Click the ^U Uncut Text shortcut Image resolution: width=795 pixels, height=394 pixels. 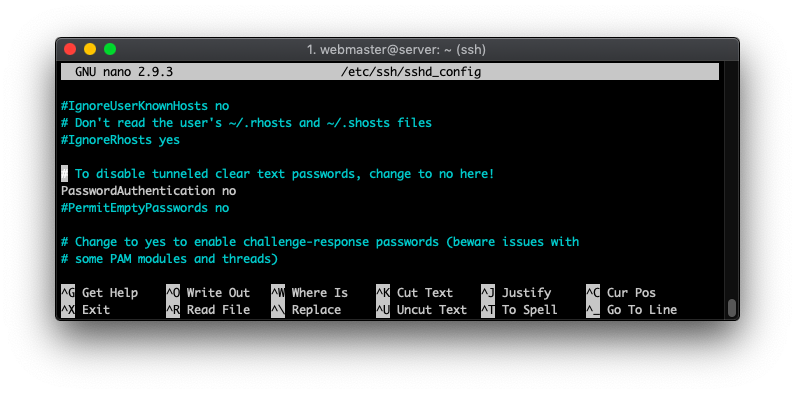[x=421, y=310]
